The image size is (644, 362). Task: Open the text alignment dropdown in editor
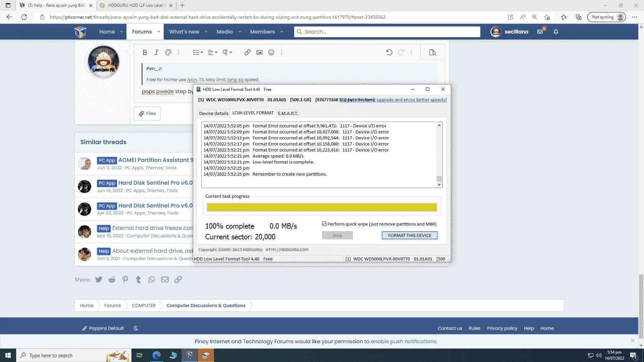[213, 52]
